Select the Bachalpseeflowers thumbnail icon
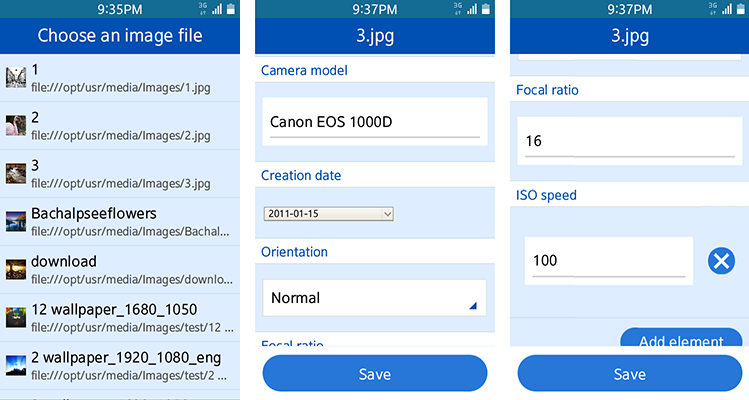 (15, 221)
